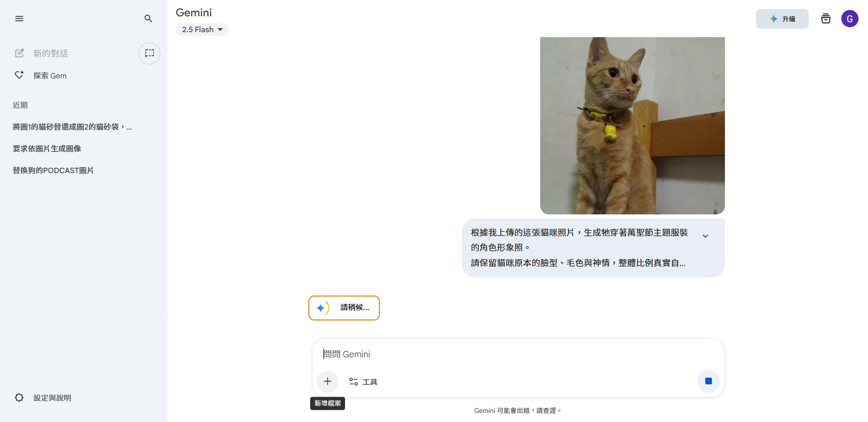Screen dimensions: 868x422
Task: Select the chat 替換狗的PODCAST圖片
Action: pos(53,170)
